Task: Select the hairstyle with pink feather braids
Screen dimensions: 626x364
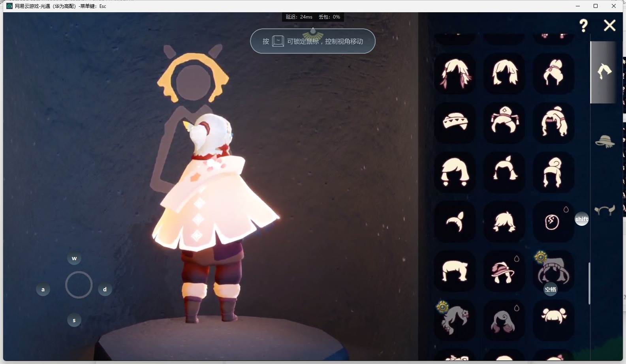Action: point(455,73)
